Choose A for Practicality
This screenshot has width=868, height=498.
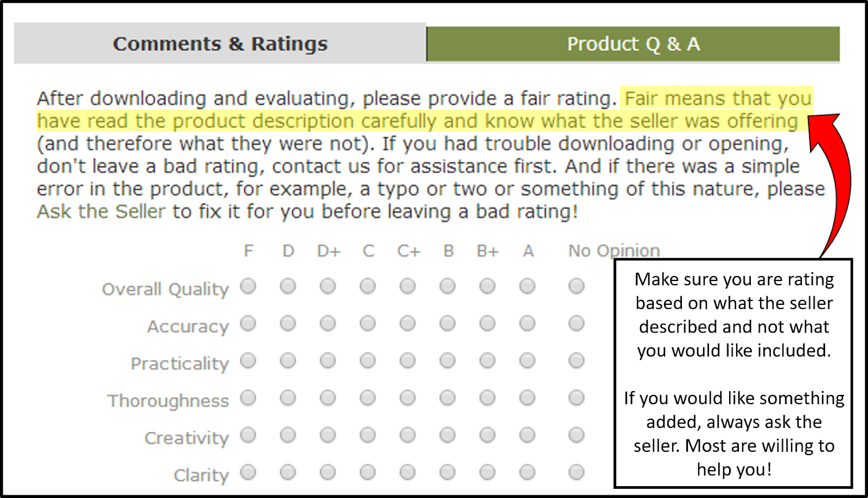click(x=527, y=361)
